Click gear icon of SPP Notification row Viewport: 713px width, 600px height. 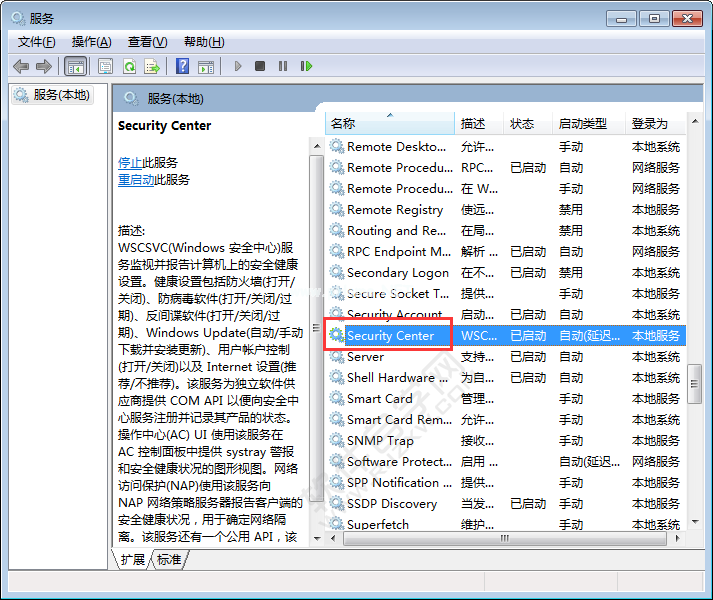click(x=336, y=482)
